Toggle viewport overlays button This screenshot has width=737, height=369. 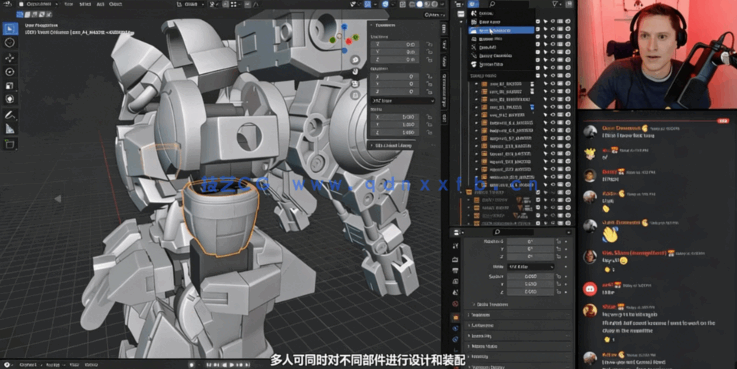(386, 4)
